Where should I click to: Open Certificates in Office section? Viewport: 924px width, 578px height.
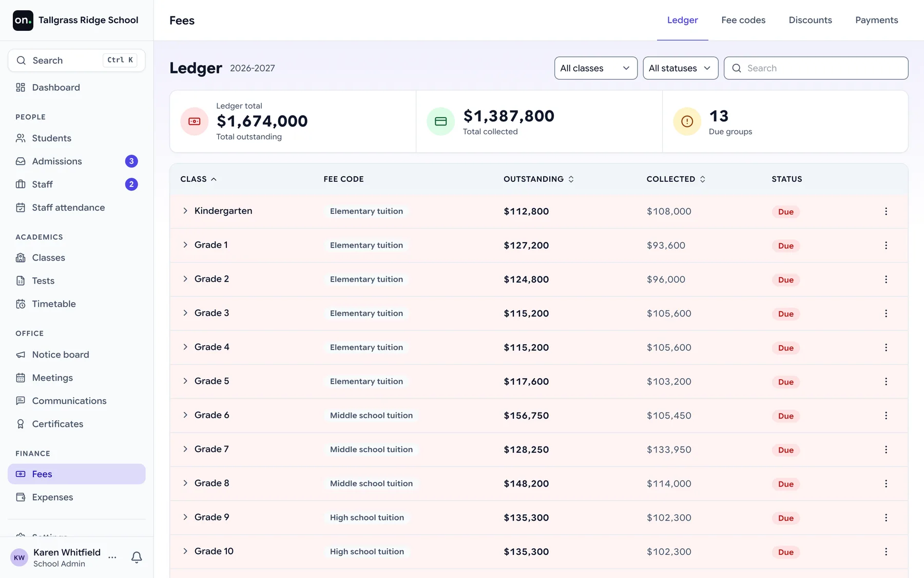76,424
